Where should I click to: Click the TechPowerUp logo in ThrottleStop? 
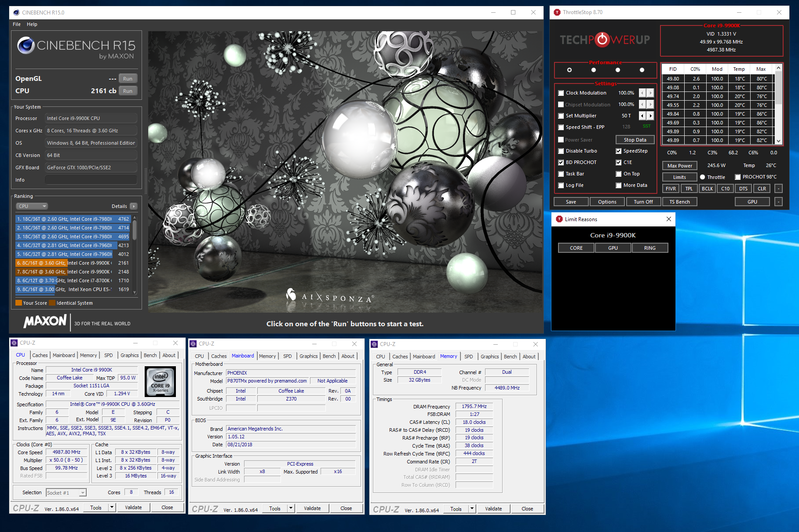pyautogui.click(x=605, y=40)
